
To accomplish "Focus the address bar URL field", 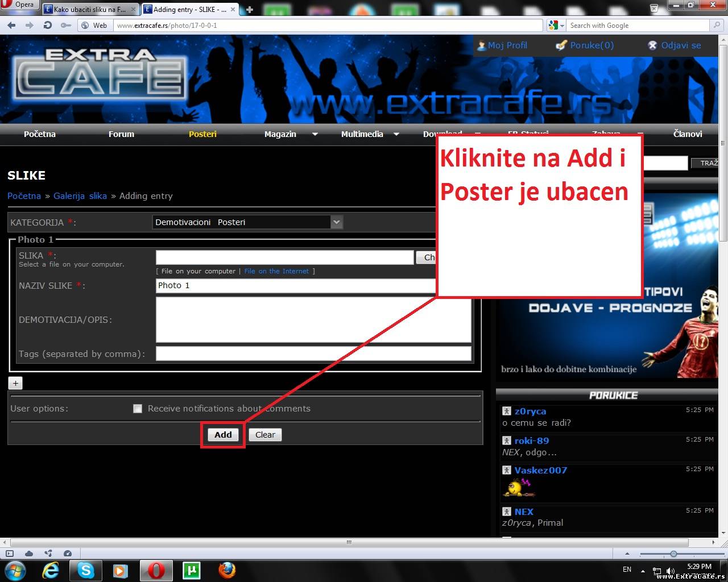I will point(328,26).
